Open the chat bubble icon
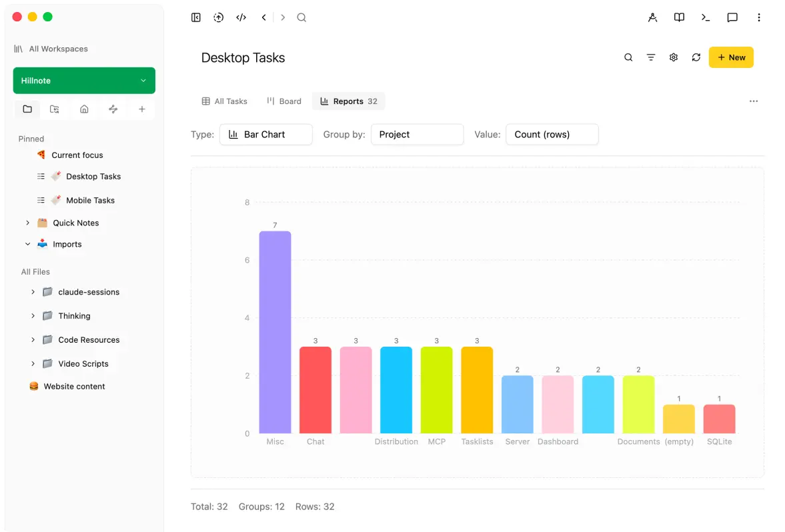The image size is (785, 532). (732, 17)
